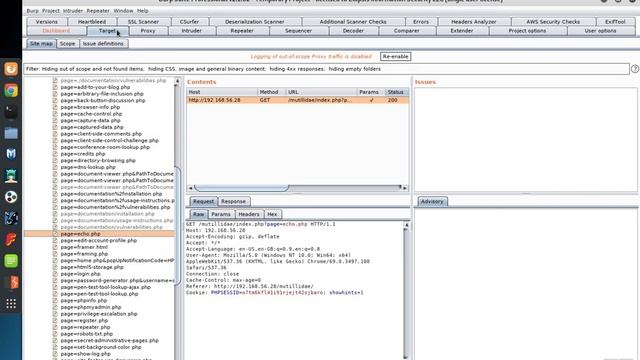Open the Files manager dock icon
The width and height of the screenshot is (640, 360).
(x=11, y=133)
